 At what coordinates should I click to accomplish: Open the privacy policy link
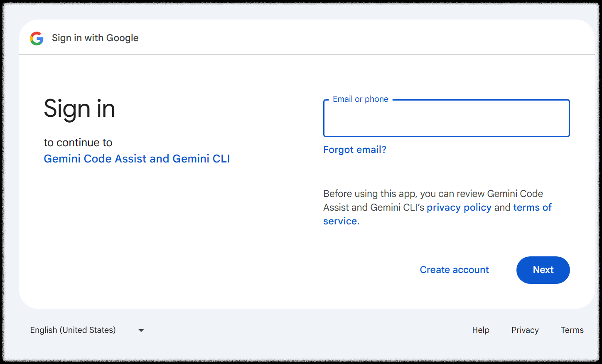click(x=459, y=207)
